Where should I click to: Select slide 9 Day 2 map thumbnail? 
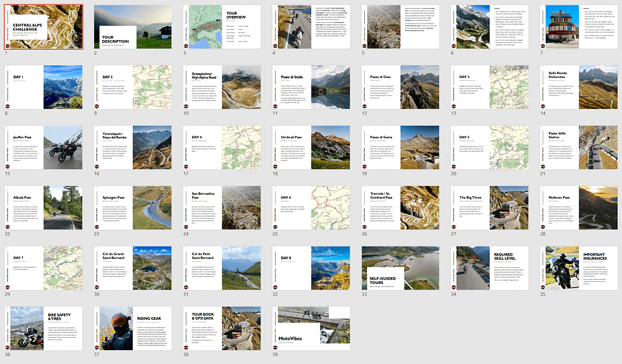click(x=133, y=87)
